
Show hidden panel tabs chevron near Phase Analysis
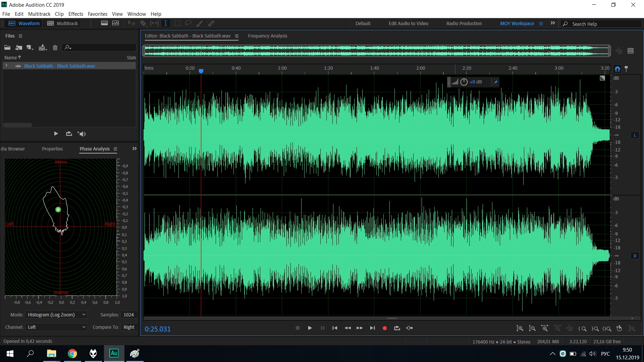coord(135,148)
